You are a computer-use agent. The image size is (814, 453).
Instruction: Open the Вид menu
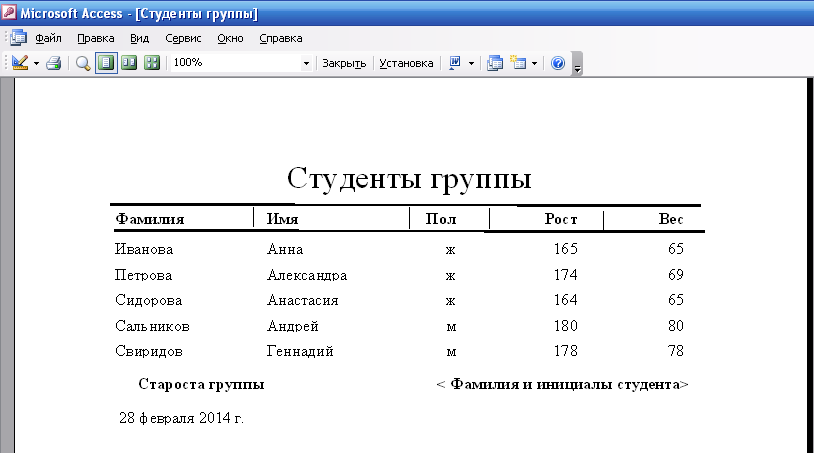[x=139, y=38]
